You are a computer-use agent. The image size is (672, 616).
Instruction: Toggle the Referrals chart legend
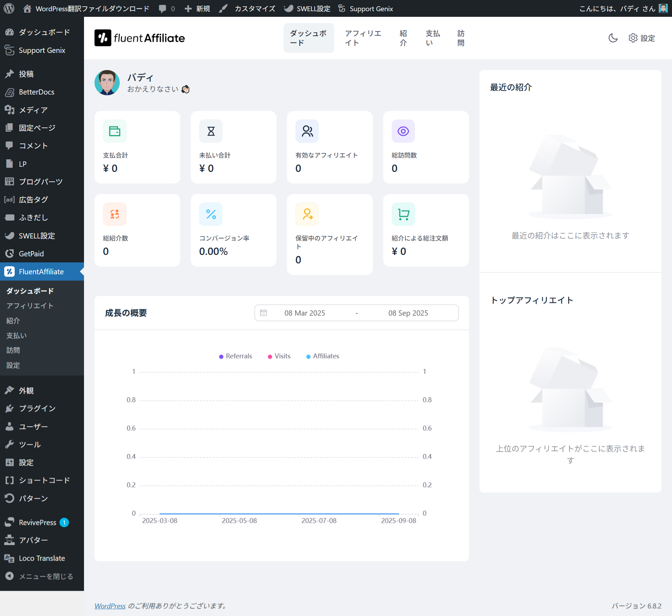click(x=236, y=356)
